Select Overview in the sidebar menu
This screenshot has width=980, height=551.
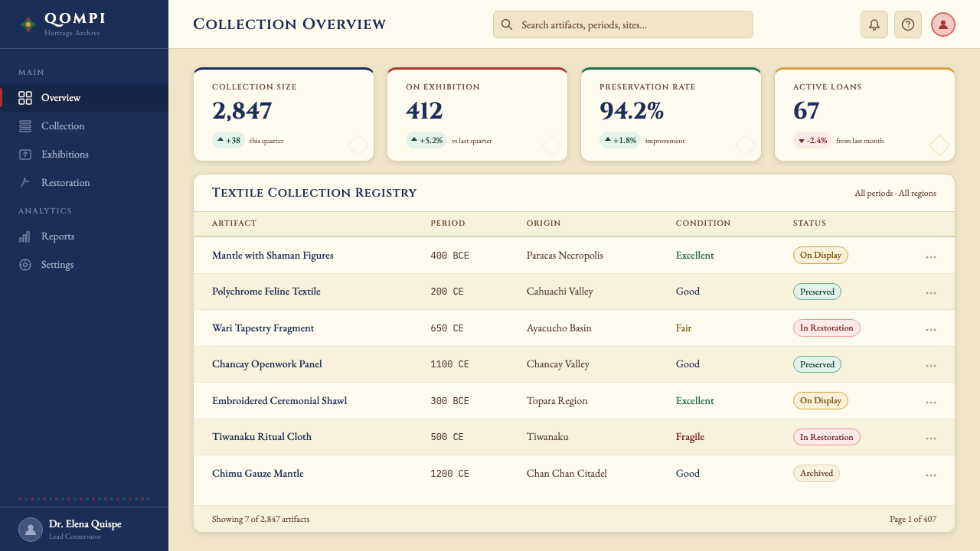tap(84, 98)
